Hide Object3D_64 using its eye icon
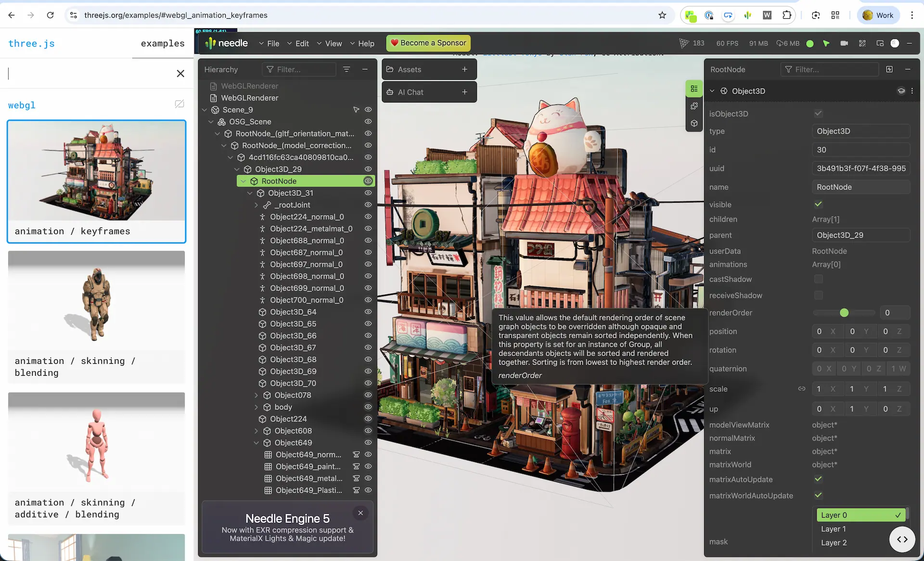Screen dimensions: 924x561 click(368, 312)
